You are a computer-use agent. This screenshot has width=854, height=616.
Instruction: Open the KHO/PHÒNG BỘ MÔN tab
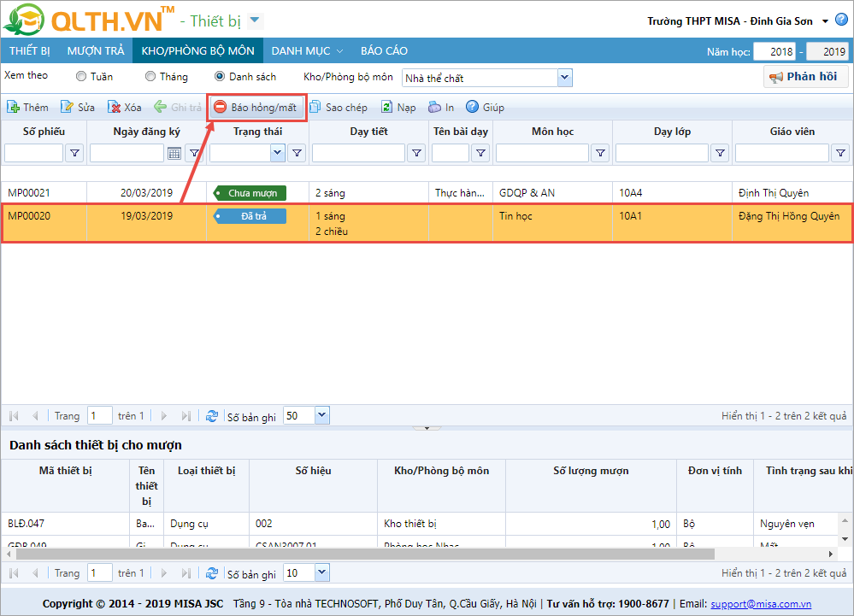click(x=197, y=50)
